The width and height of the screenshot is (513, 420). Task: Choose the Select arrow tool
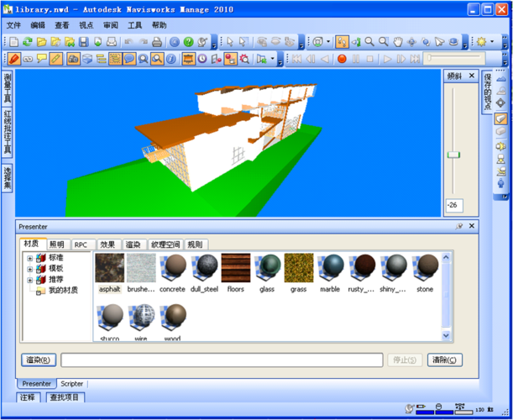pyautogui.click(x=230, y=42)
